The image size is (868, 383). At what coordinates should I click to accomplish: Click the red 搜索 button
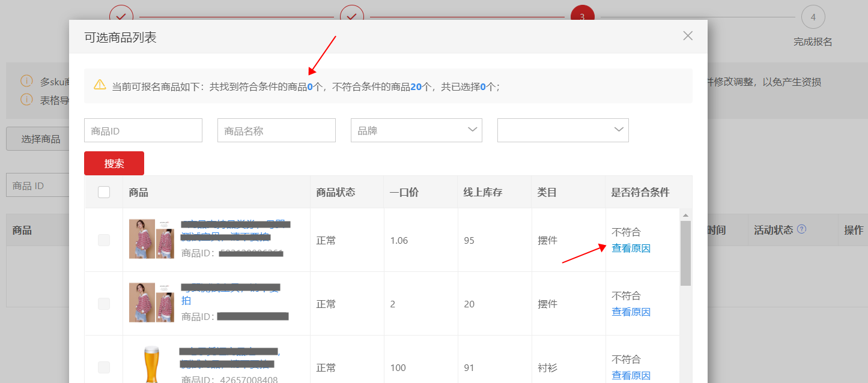coord(114,163)
